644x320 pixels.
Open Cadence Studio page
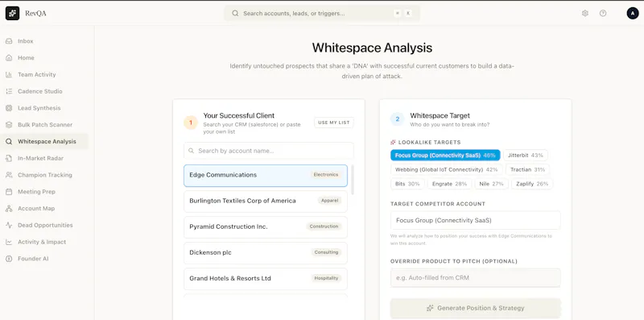point(44,91)
